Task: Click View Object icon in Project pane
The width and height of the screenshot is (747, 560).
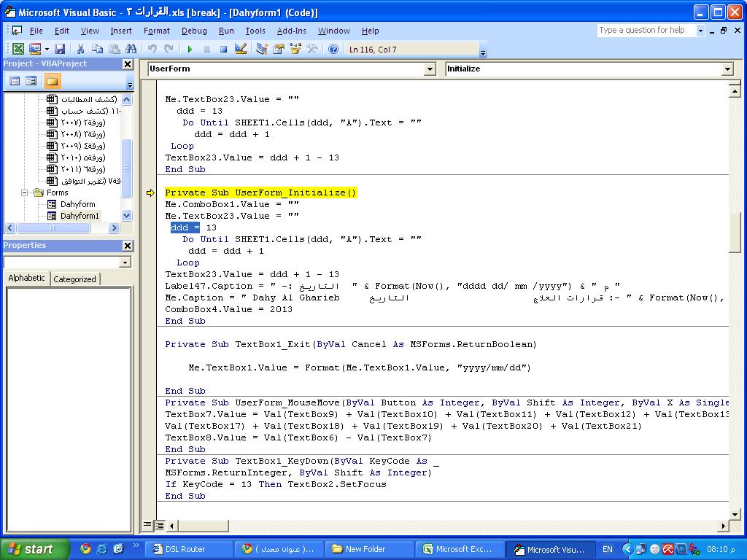Action: [x=31, y=81]
